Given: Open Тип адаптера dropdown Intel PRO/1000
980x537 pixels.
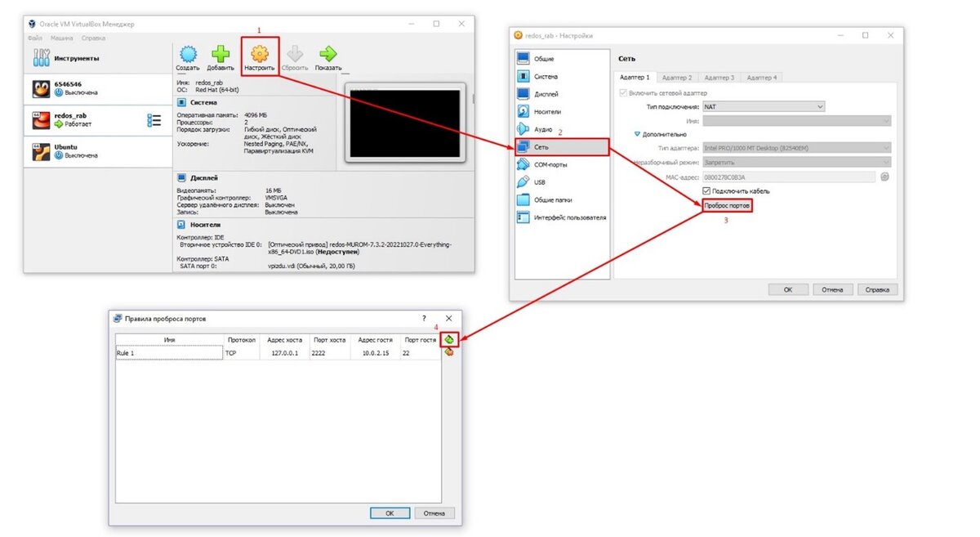Looking at the screenshot, I should click(x=796, y=148).
